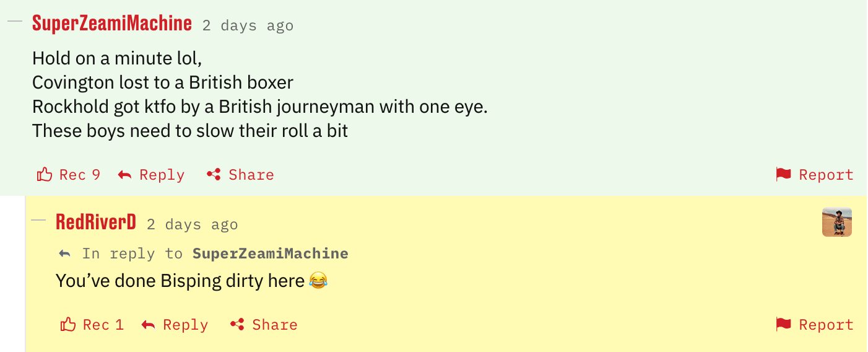Click RedRiverD's avatar thumbnail

[x=836, y=222]
